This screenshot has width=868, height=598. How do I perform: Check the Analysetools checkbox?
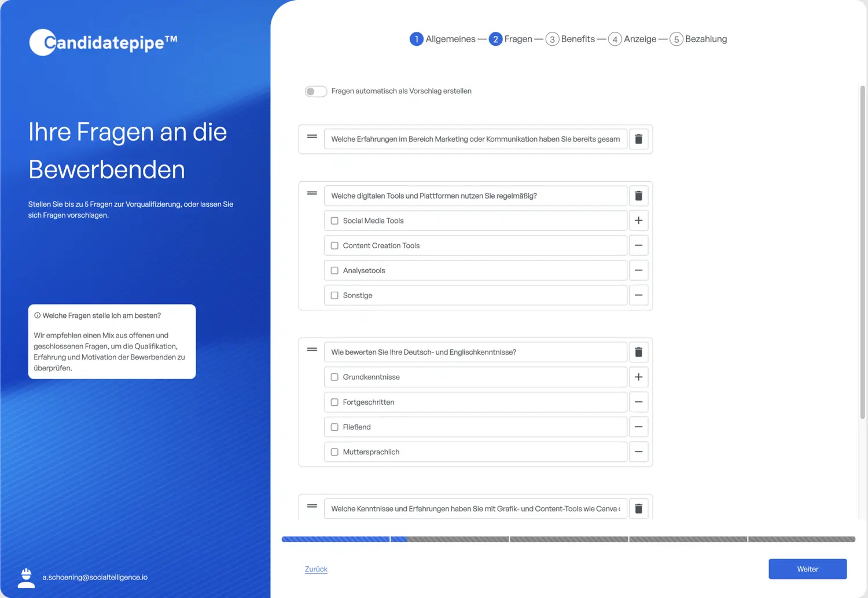334,270
